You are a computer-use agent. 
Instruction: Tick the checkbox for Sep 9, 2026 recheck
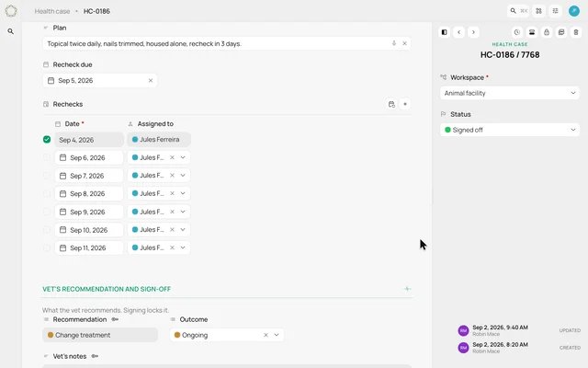coord(47,212)
